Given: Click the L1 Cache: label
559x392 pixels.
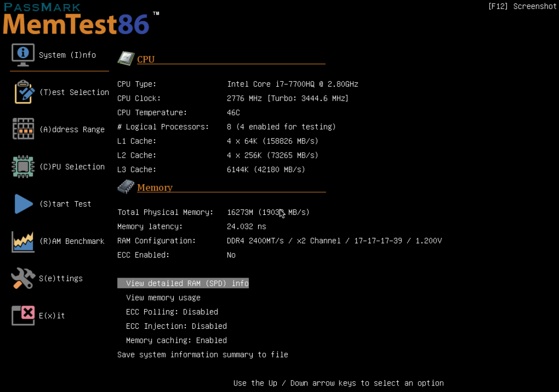Looking at the screenshot, I should click(137, 141).
